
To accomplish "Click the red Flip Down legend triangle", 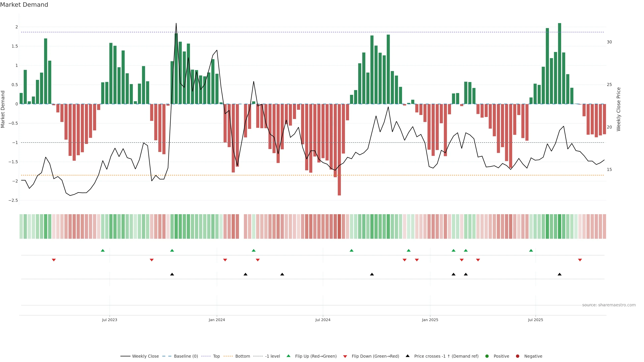I will coord(345,356).
